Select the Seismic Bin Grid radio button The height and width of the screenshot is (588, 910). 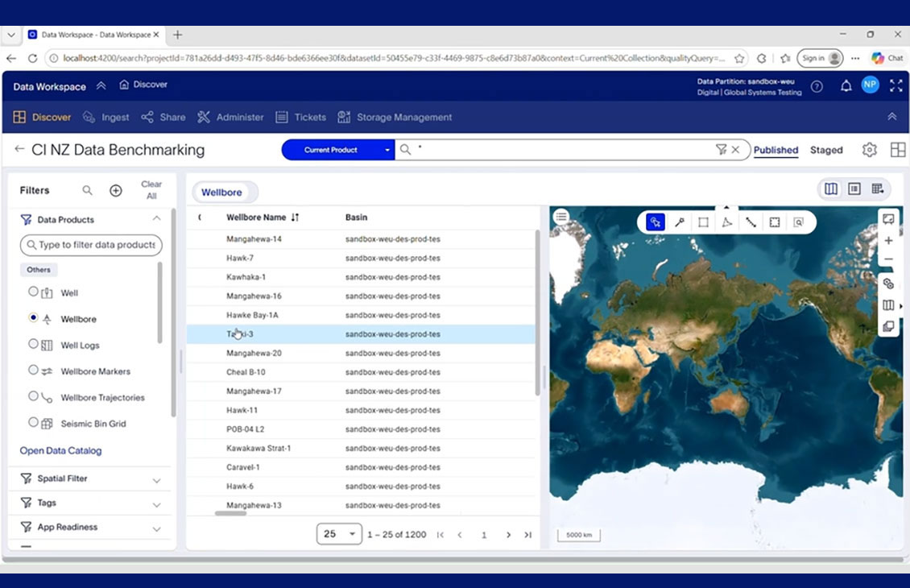coord(33,422)
